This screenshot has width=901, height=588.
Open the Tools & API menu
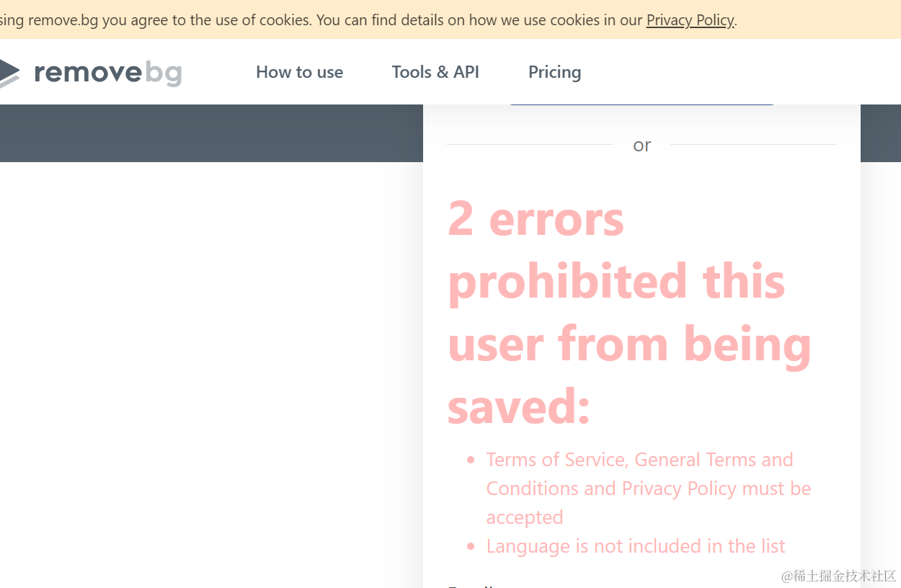click(x=435, y=72)
